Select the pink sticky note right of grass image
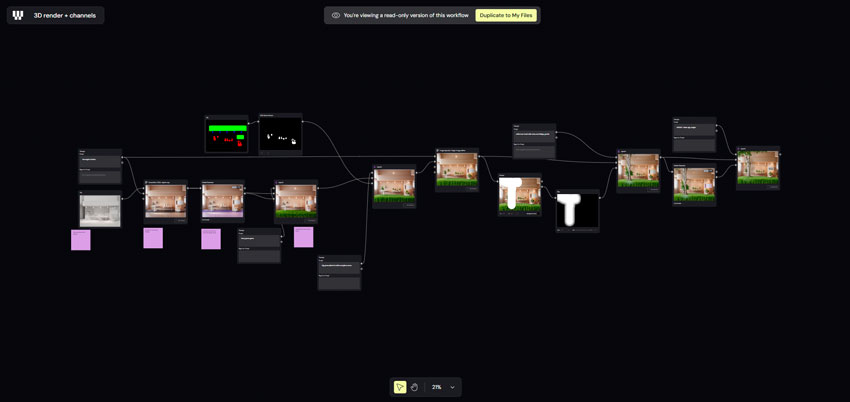 point(303,237)
